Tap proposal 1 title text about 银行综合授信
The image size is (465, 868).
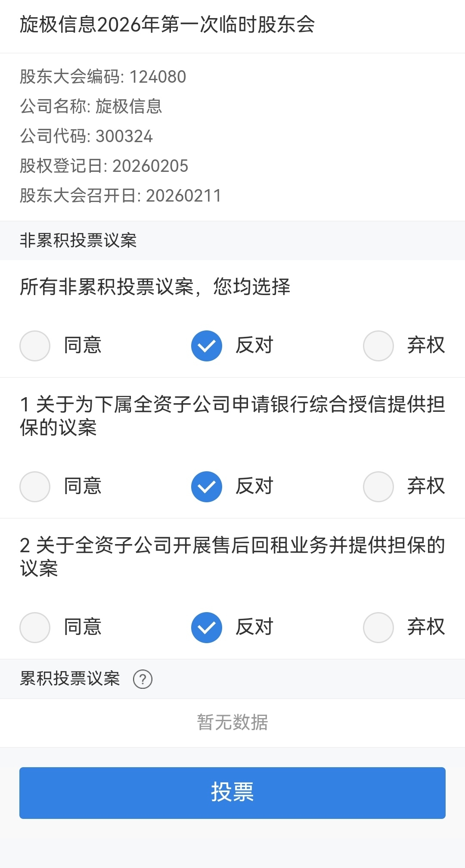point(232,416)
